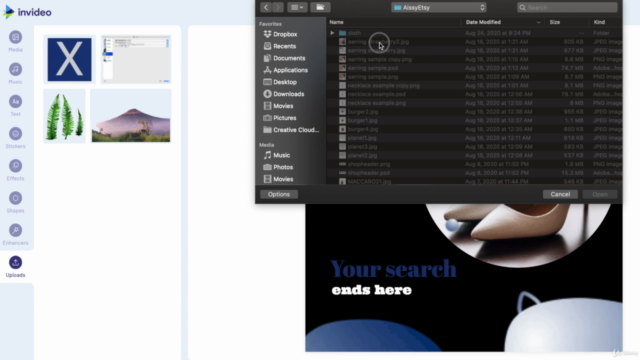Go forward in file dialog
Screen dimensions: 640x360
tap(278, 7)
